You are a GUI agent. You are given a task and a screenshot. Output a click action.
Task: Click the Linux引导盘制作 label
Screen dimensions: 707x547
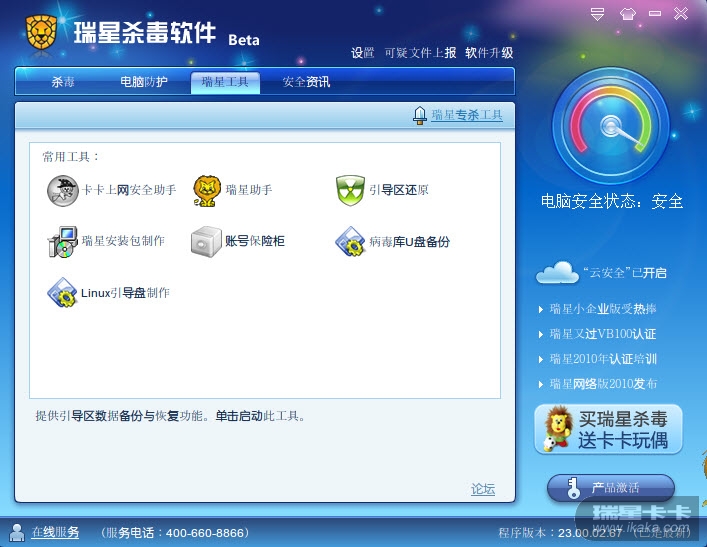point(125,293)
